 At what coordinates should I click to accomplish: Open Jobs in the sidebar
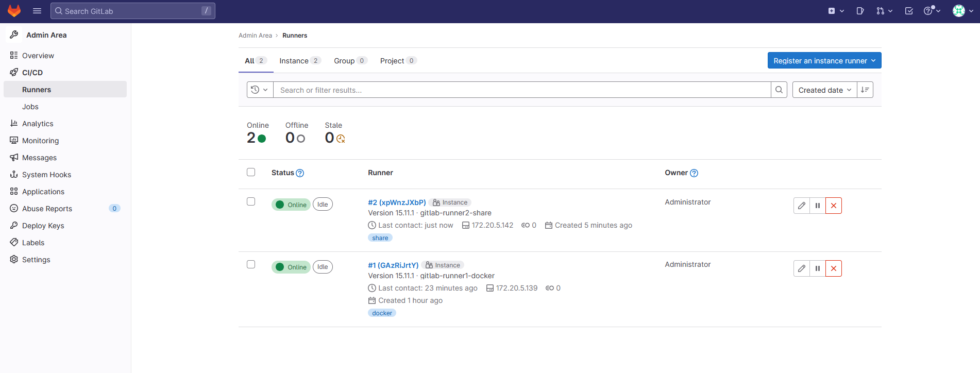tap(30, 107)
